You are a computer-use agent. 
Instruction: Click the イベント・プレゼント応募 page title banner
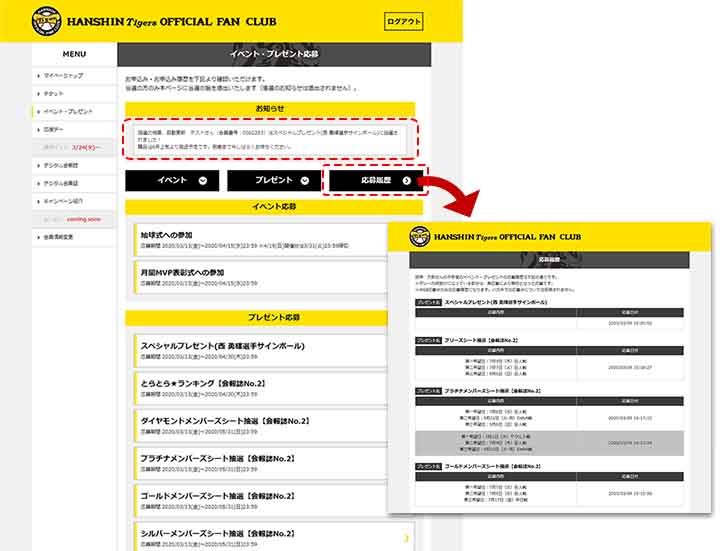coord(274,54)
